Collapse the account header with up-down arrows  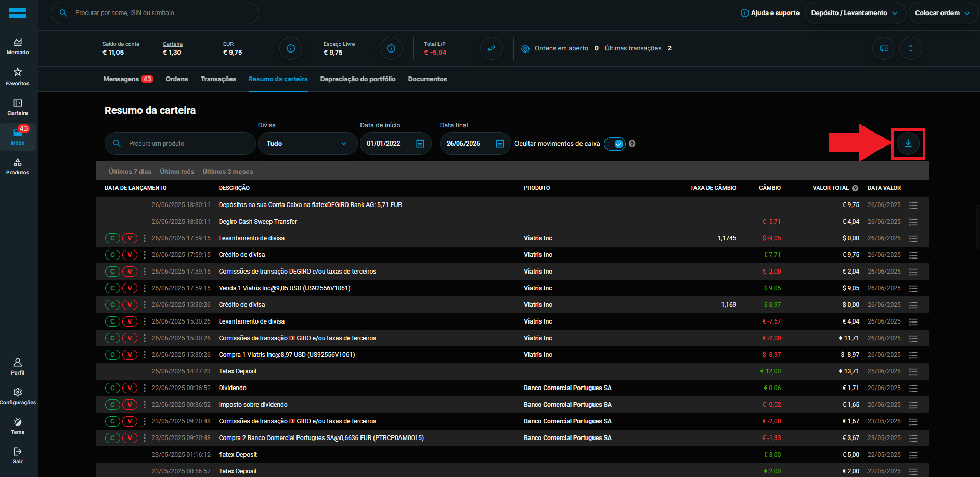point(911,48)
